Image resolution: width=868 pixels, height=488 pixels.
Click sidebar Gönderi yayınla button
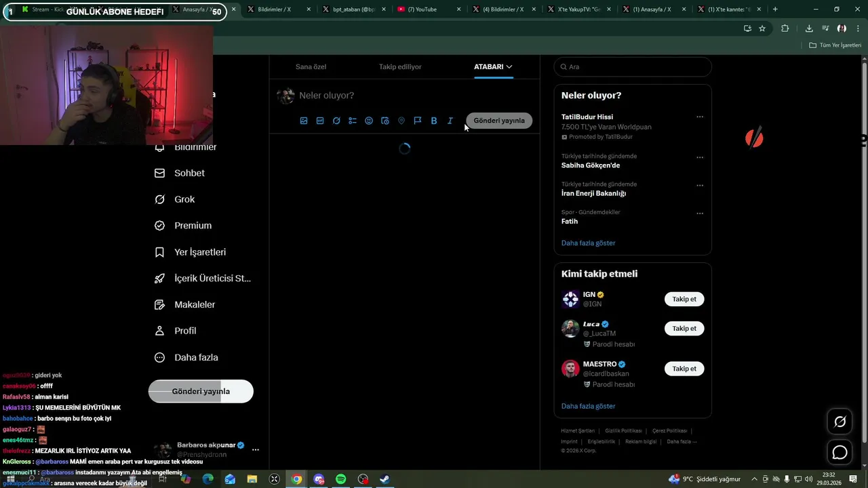(x=201, y=391)
